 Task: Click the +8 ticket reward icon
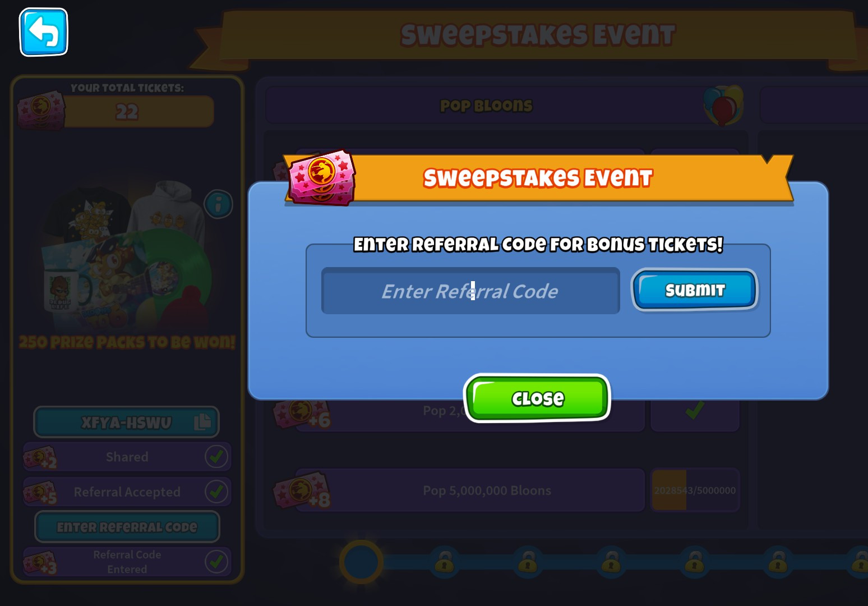(x=302, y=490)
